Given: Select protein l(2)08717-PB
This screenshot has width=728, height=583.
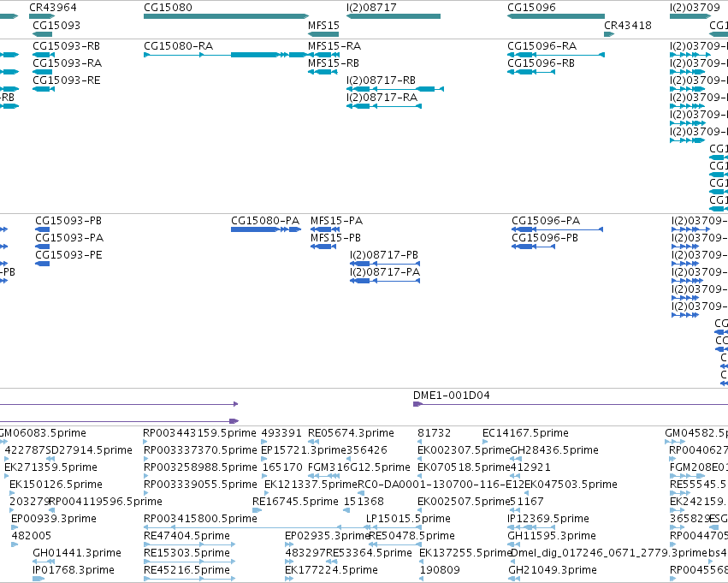Looking at the screenshot, I should click(384, 255).
